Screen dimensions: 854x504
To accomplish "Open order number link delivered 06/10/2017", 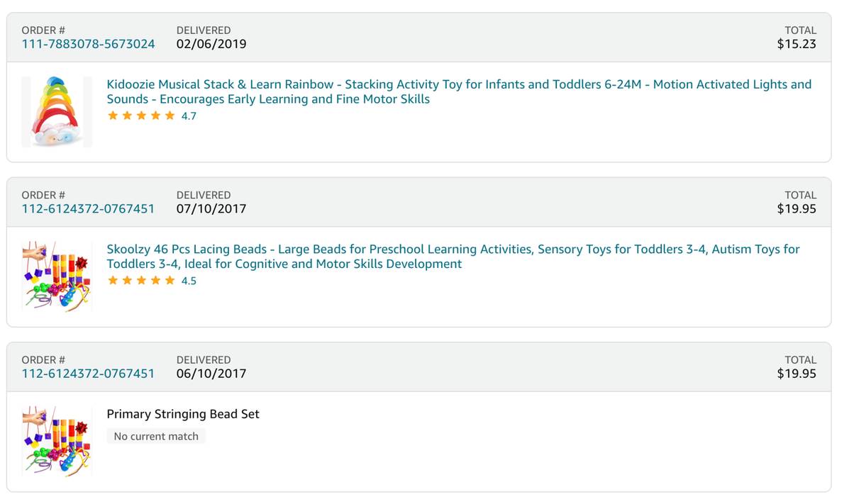I will coord(88,374).
